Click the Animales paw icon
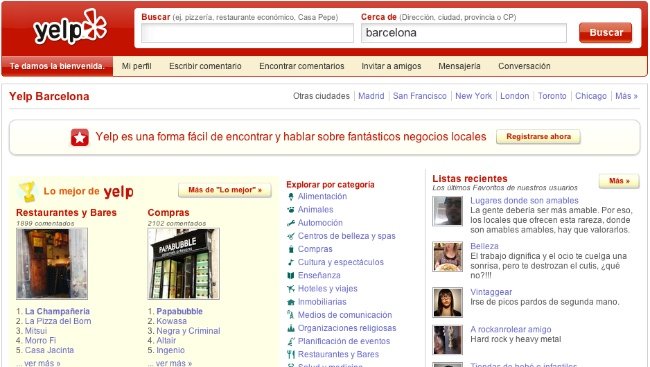Screen dimensions: 650x367 (291, 210)
